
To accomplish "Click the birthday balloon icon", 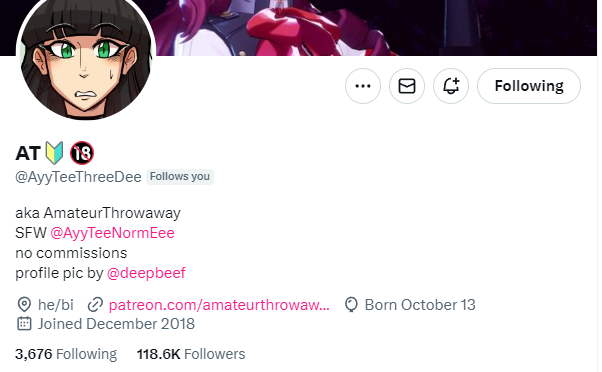I will 351,305.
